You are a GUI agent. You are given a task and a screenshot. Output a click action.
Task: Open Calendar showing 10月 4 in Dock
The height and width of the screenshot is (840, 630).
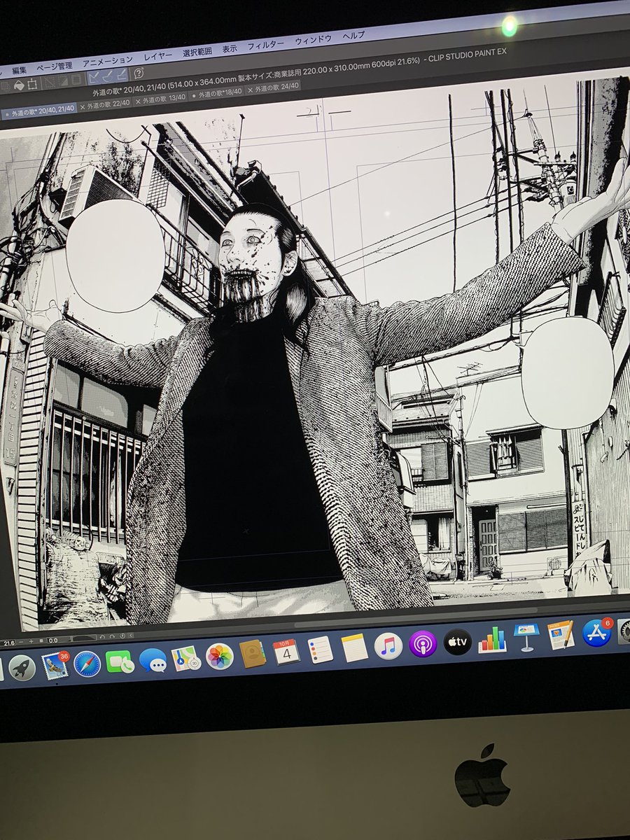[x=286, y=652]
